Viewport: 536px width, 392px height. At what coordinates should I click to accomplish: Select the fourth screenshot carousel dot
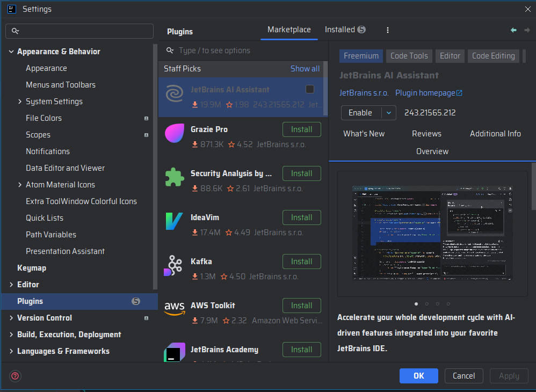point(448,304)
